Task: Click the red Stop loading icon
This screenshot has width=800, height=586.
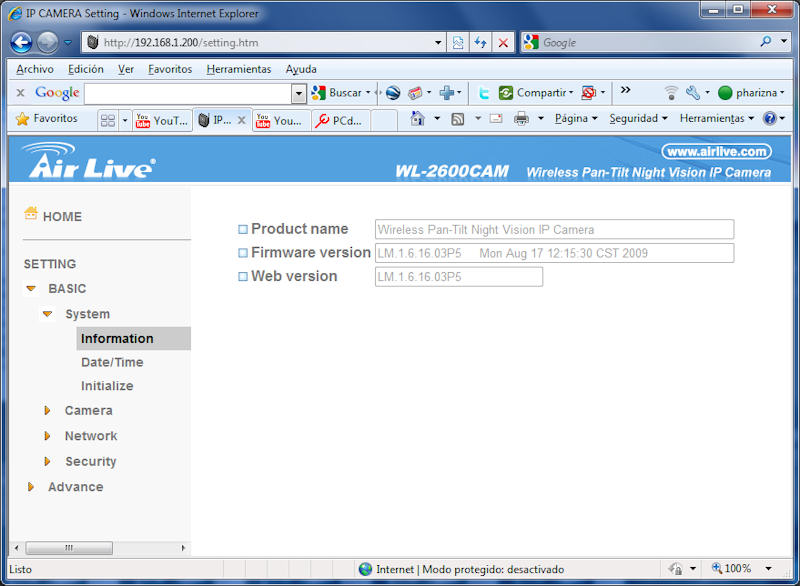Action: (x=503, y=43)
